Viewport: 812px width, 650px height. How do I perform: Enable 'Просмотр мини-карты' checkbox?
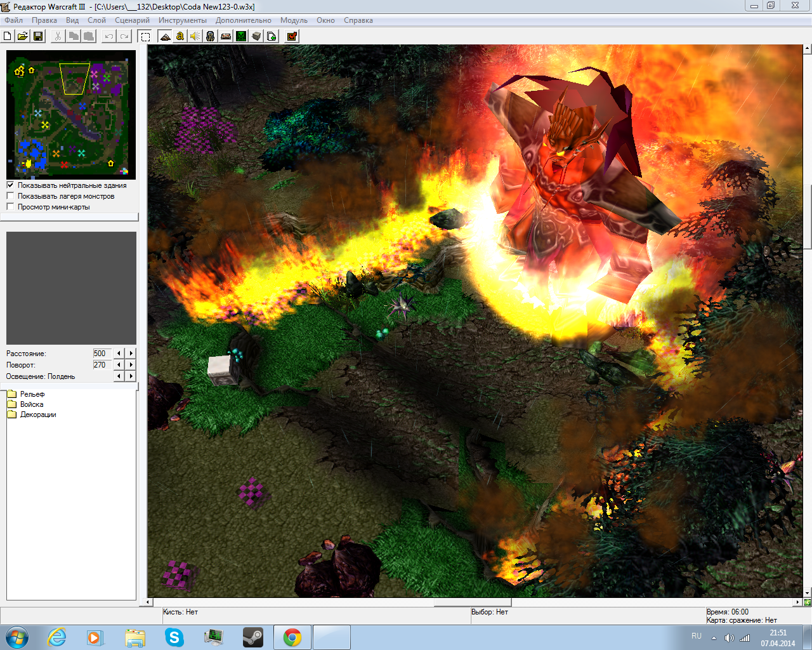pyautogui.click(x=10, y=207)
